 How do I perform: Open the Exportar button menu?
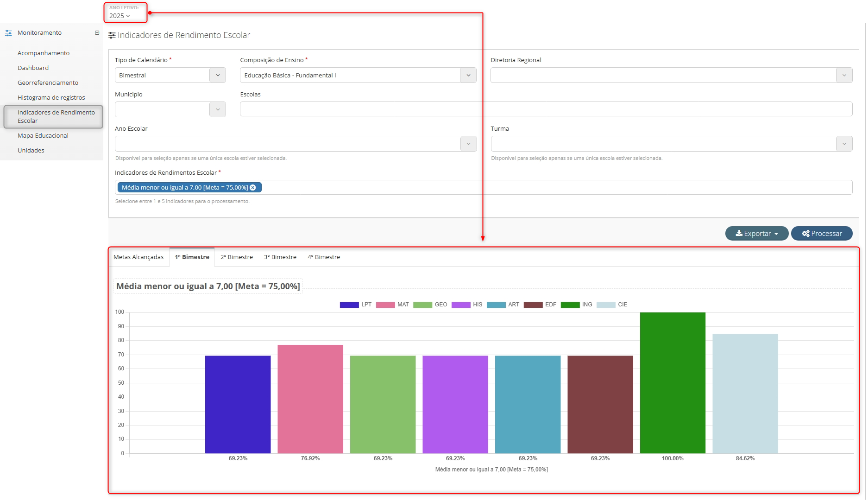[x=757, y=234]
